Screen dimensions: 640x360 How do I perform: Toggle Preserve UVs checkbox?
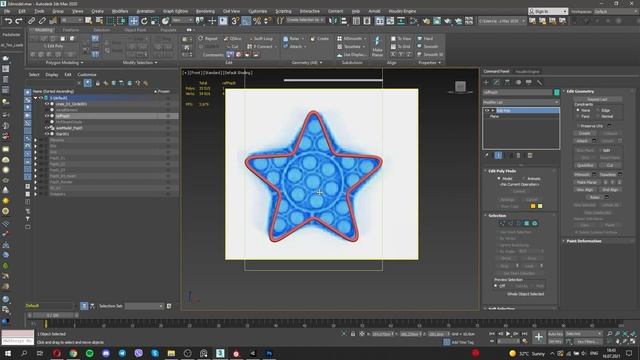tap(578, 126)
